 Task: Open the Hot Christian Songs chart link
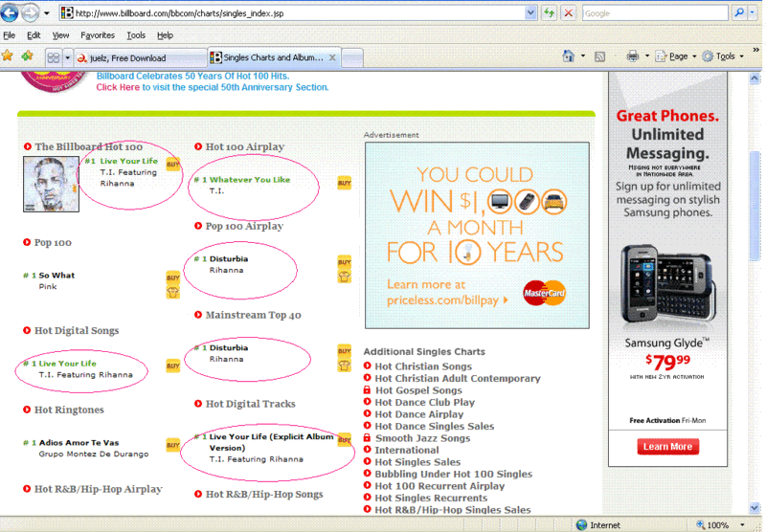pyautogui.click(x=422, y=366)
